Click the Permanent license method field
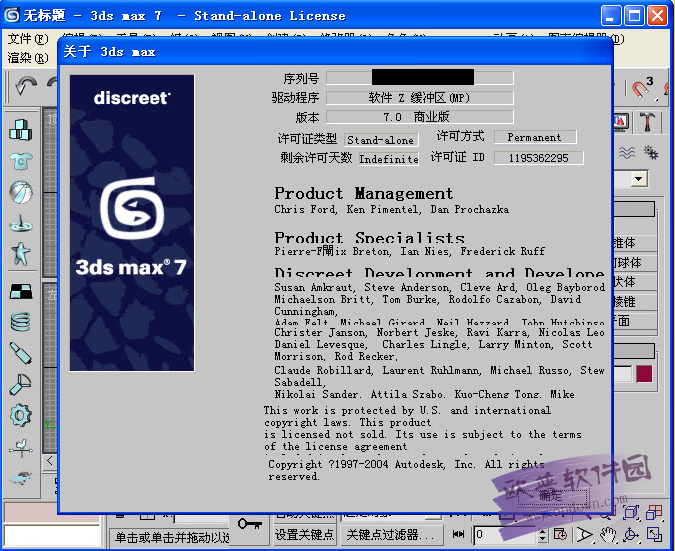 535,137
